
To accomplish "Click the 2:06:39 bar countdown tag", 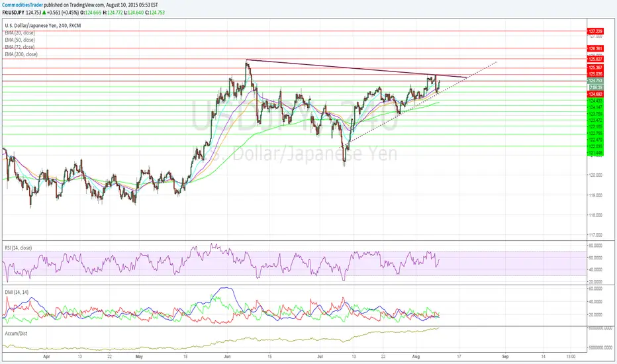I will (x=595, y=87).
